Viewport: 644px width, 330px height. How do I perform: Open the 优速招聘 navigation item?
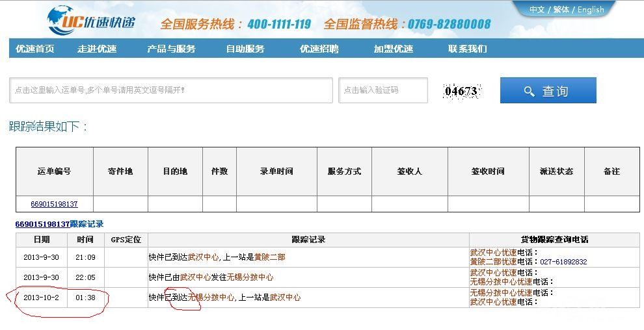pos(319,49)
